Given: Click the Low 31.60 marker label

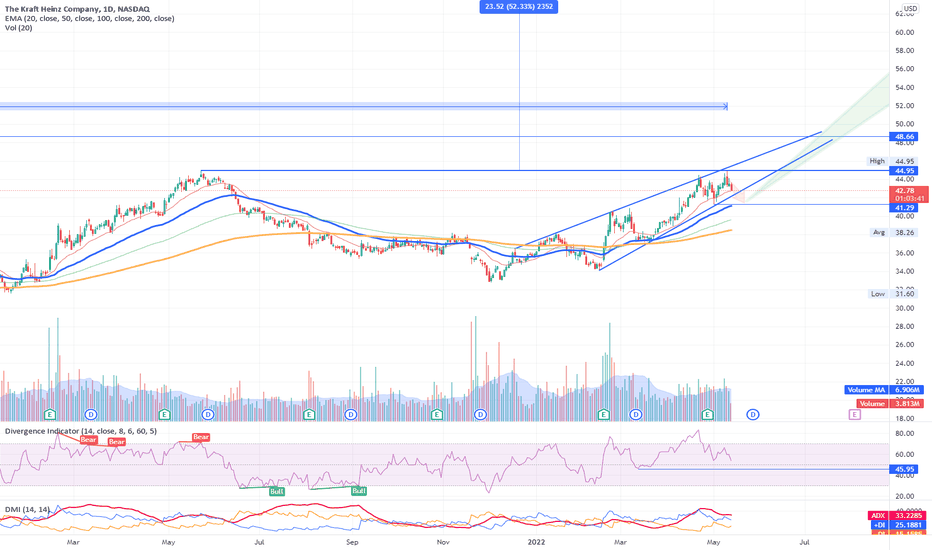Looking at the screenshot, I should tap(892, 294).
